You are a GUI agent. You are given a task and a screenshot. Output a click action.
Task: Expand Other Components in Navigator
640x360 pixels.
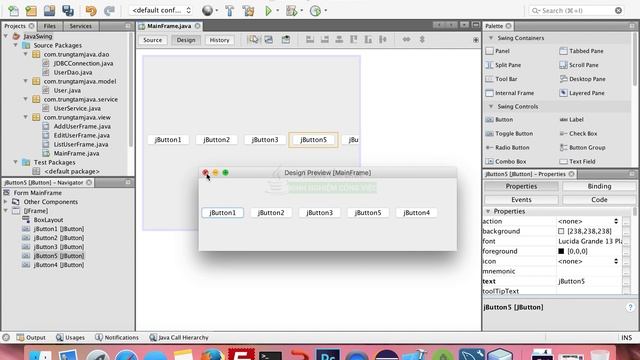click(6, 202)
